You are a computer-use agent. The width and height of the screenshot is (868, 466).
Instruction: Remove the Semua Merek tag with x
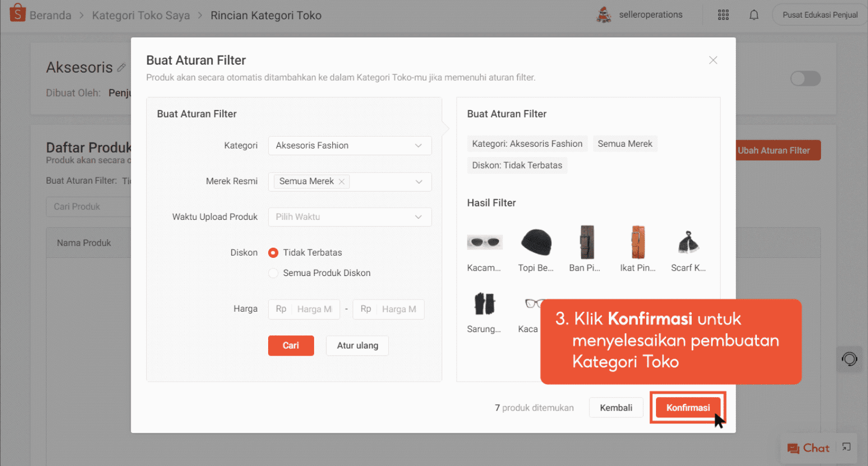click(342, 181)
